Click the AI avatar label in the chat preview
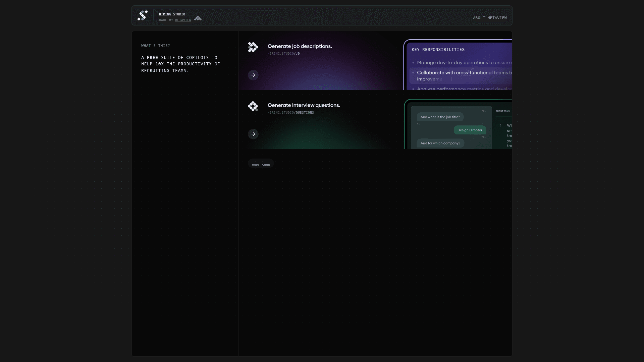The image size is (644, 362). click(418, 124)
